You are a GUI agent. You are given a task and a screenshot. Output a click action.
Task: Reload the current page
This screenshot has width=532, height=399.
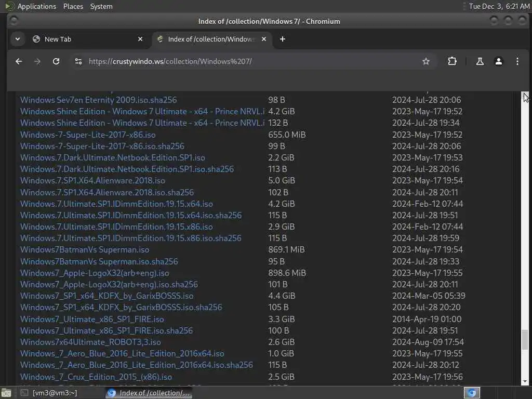(x=56, y=61)
